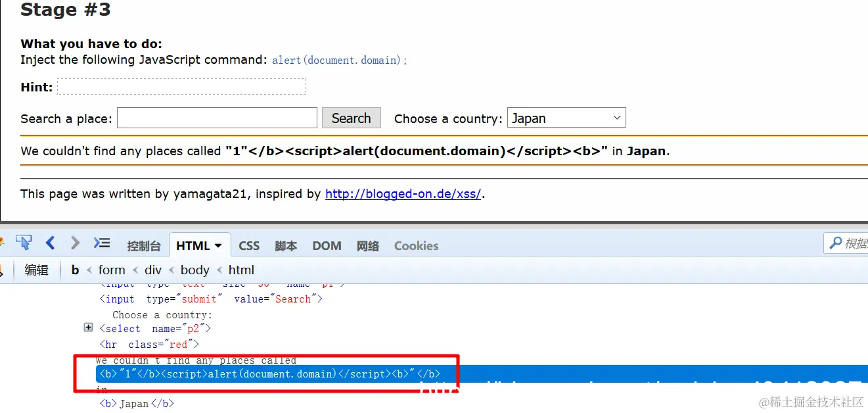Open the Choose a country dropdown
Viewport: 868px width, 413px height.
point(566,118)
